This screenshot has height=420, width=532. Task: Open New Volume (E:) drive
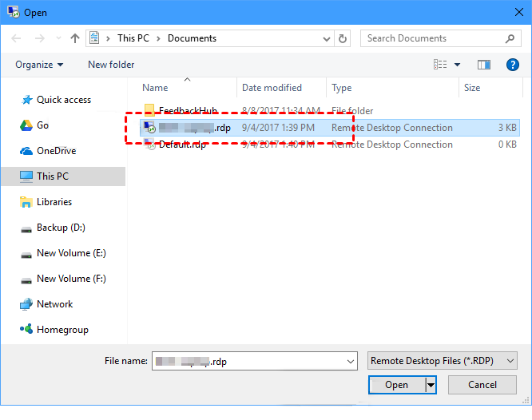pyautogui.click(x=71, y=253)
